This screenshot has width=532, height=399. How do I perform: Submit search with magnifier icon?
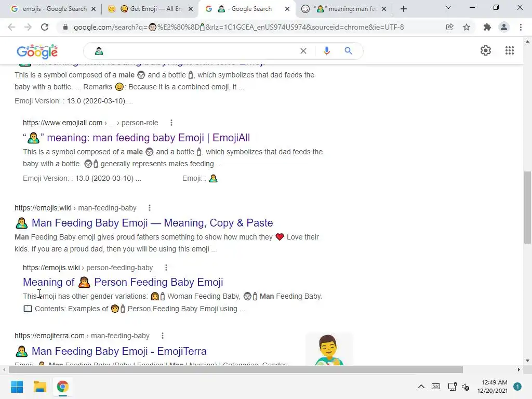point(348,51)
